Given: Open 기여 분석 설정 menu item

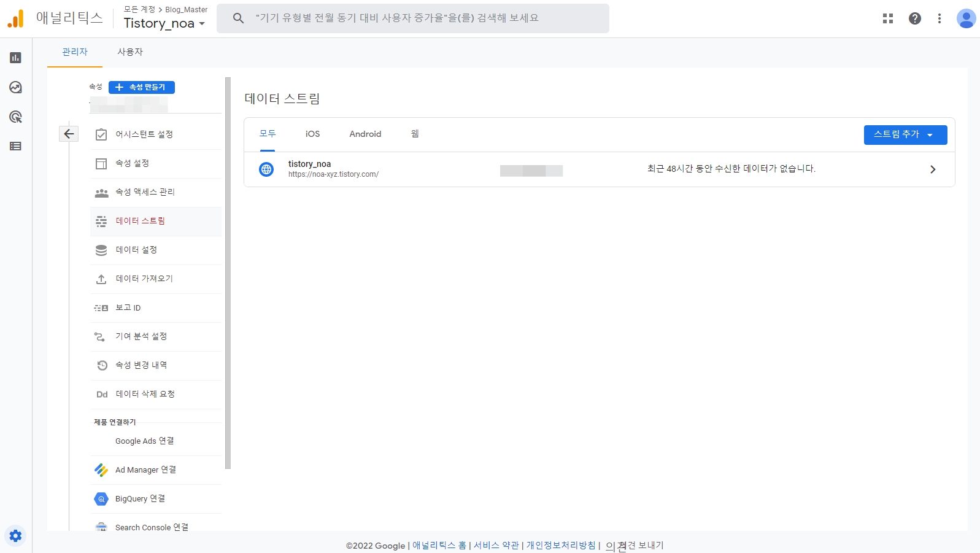Looking at the screenshot, I should [156, 336].
